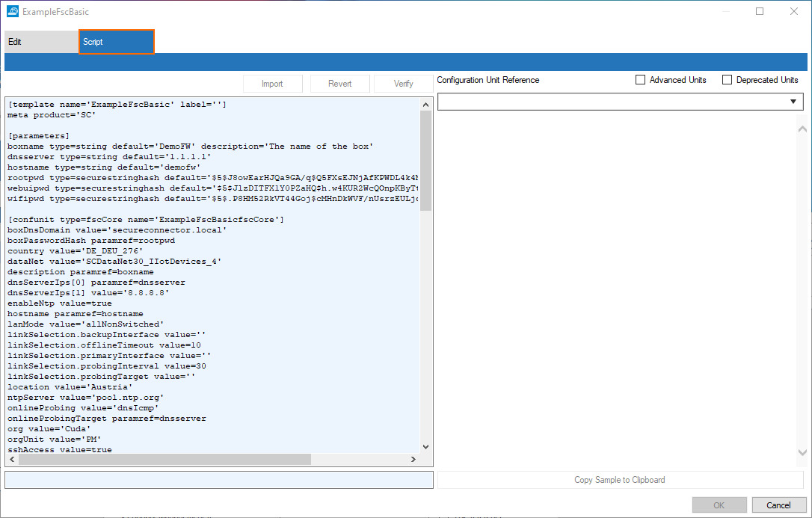812x518 pixels.
Task: Click the 'lanMode value='allNonSwitched'' line
Action: [x=85, y=324]
